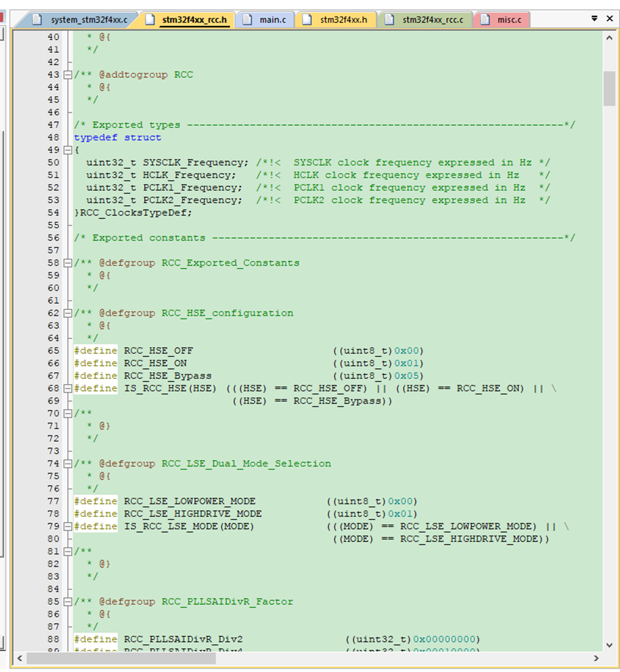Viewport: 620px width, 672px height.
Task: Switch to the stm32f4xx.h tab
Action: (x=336, y=20)
